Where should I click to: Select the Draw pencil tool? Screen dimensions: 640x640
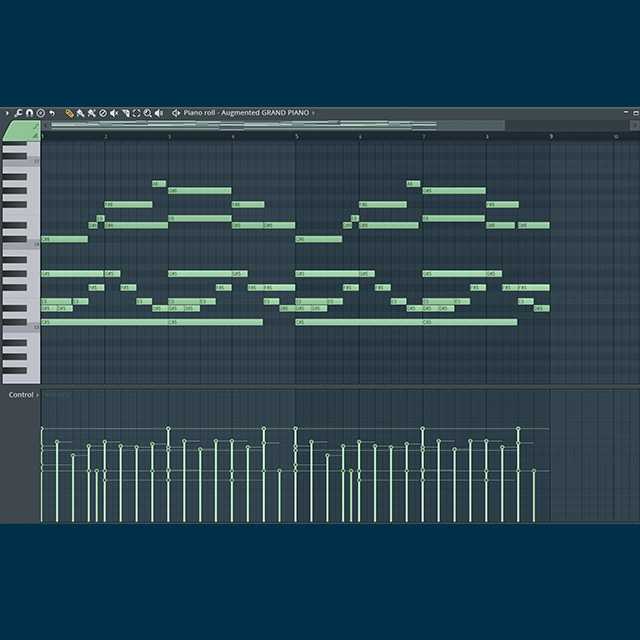(69, 113)
